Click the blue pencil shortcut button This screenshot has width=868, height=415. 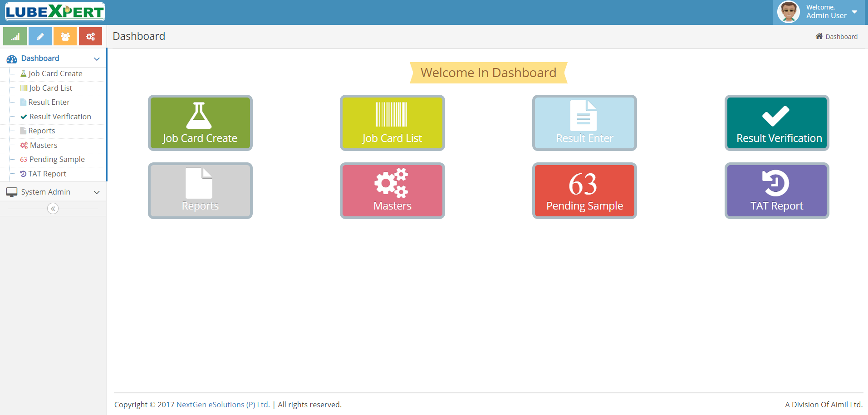[x=40, y=36]
